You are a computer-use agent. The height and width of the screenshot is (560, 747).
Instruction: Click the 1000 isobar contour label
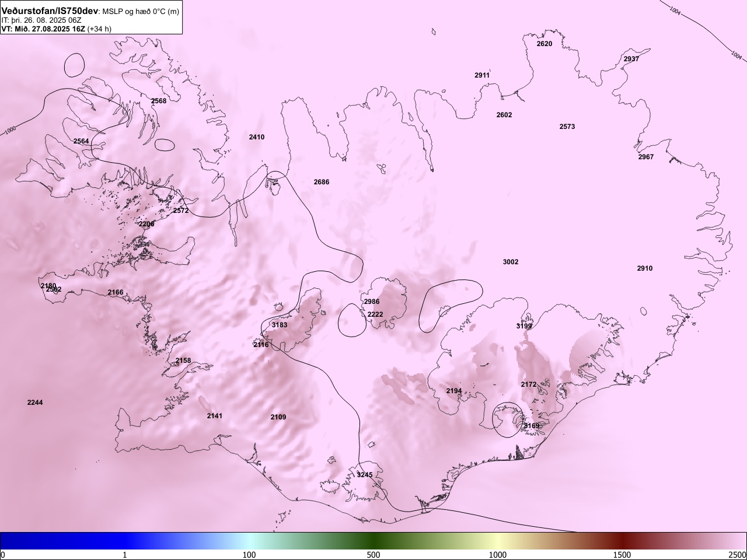[11, 130]
